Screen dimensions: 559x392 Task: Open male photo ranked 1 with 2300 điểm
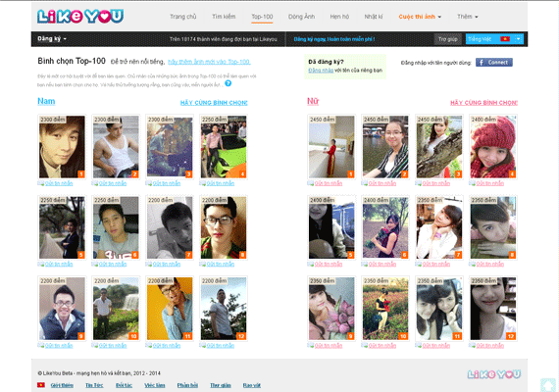[x=62, y=147]
